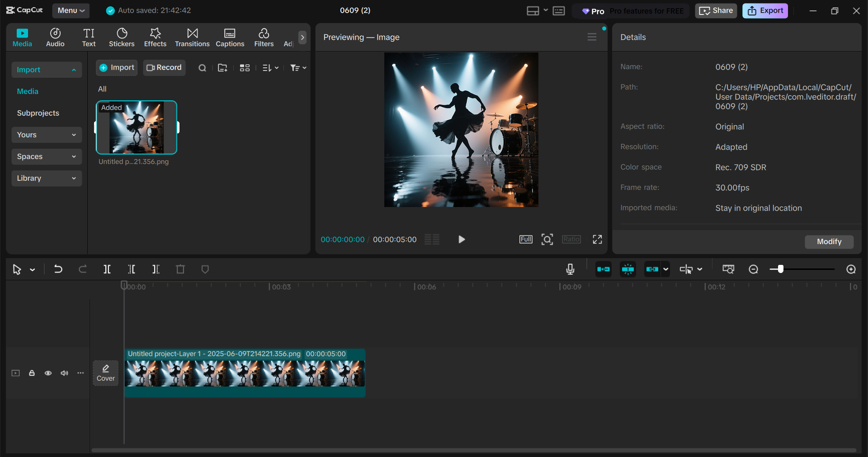Select the imported dancer image thumbnail

(x=137, y=127)
